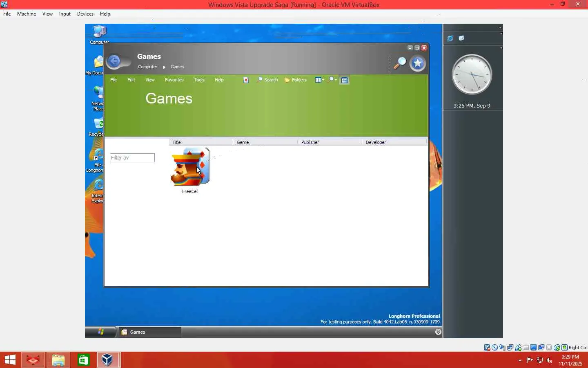
Task: Open the File menu in Games window
Action: click(x=114, y=80)
